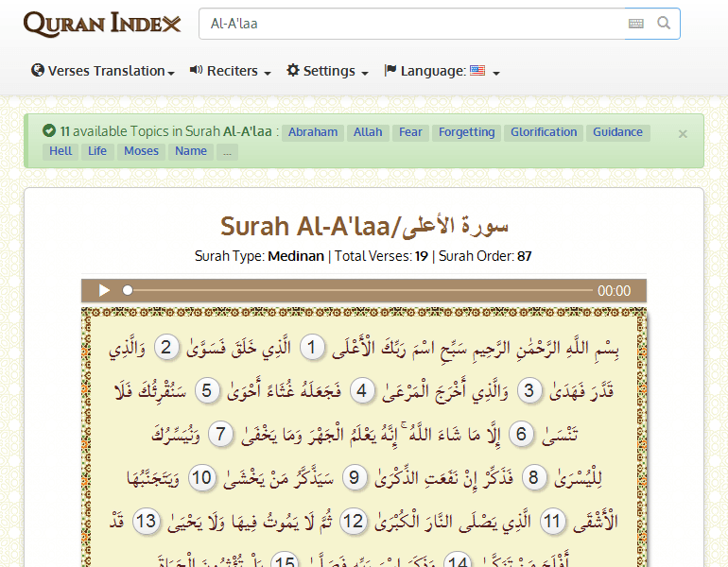Click verse number 9 marker
This screenshot has height=567, width=728.
click(355, 477)
